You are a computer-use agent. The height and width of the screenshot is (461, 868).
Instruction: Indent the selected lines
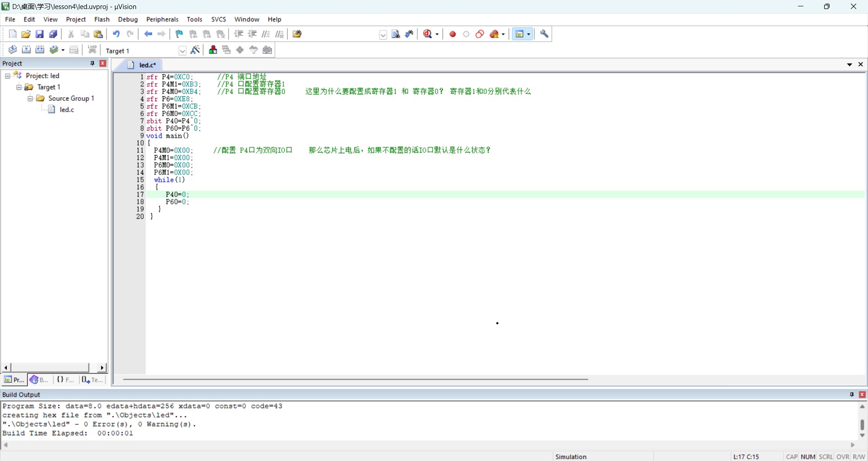239,34
